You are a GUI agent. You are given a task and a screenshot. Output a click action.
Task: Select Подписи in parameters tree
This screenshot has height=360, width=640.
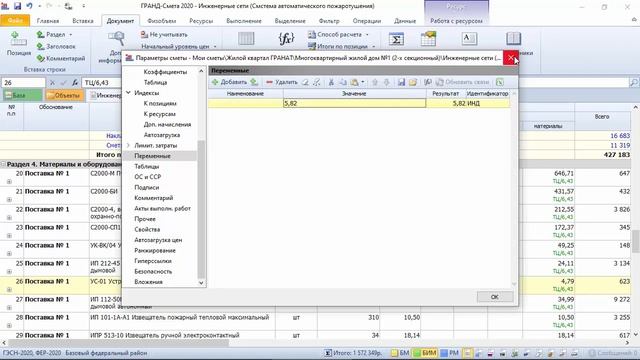click(x=147, y=187)
